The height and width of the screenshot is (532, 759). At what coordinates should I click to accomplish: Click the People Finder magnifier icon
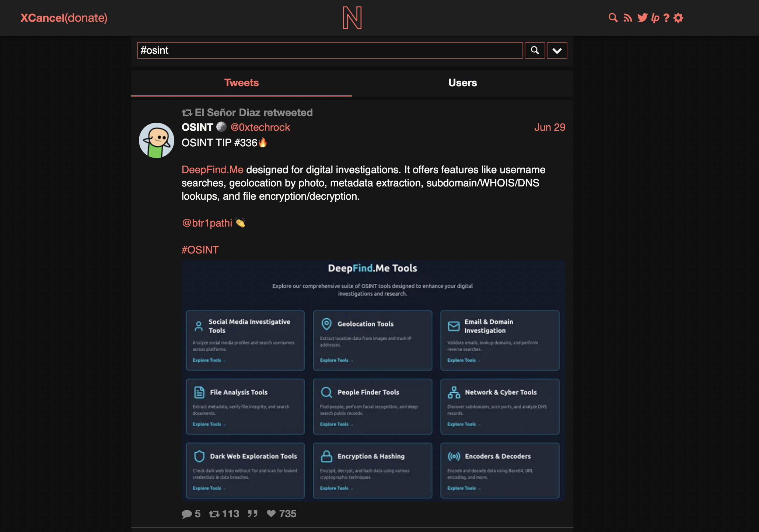point(326,392)
